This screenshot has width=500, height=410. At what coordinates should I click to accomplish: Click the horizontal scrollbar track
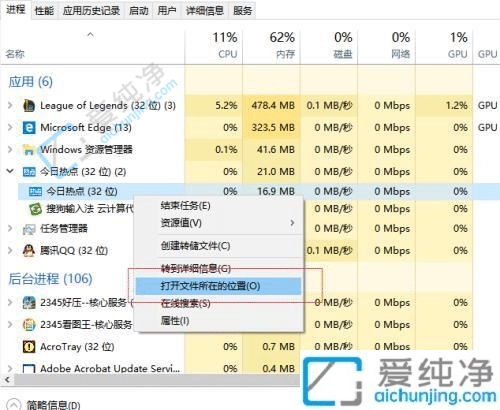157,379
